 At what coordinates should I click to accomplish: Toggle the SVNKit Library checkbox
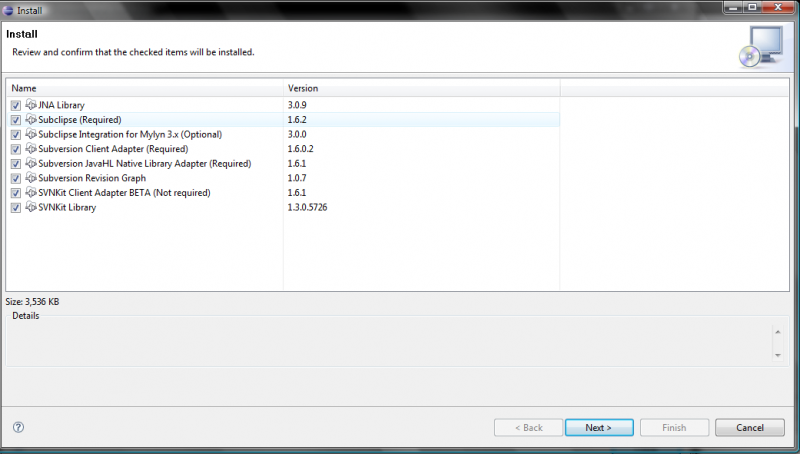pos(16,208)
